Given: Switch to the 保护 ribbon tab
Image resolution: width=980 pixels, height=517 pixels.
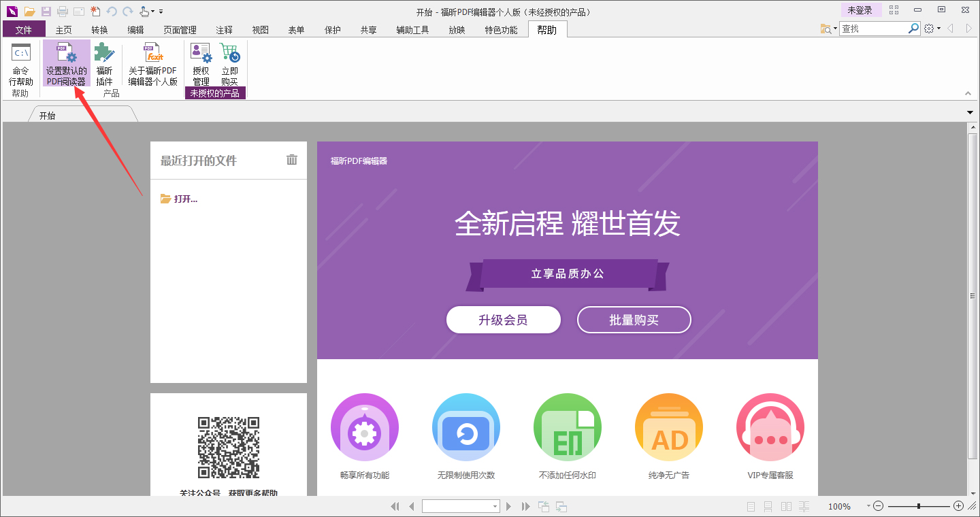Looking at the screenshot, I should tap(332, 29).
